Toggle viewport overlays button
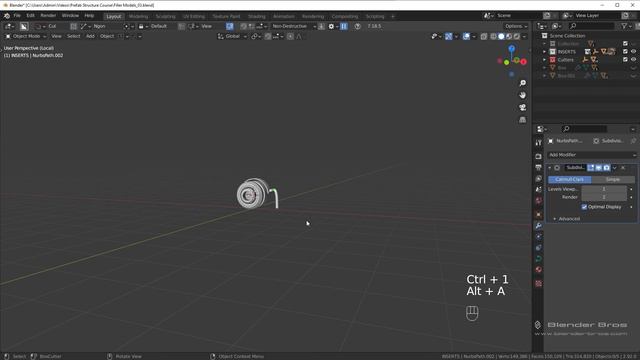 [466, 36]
